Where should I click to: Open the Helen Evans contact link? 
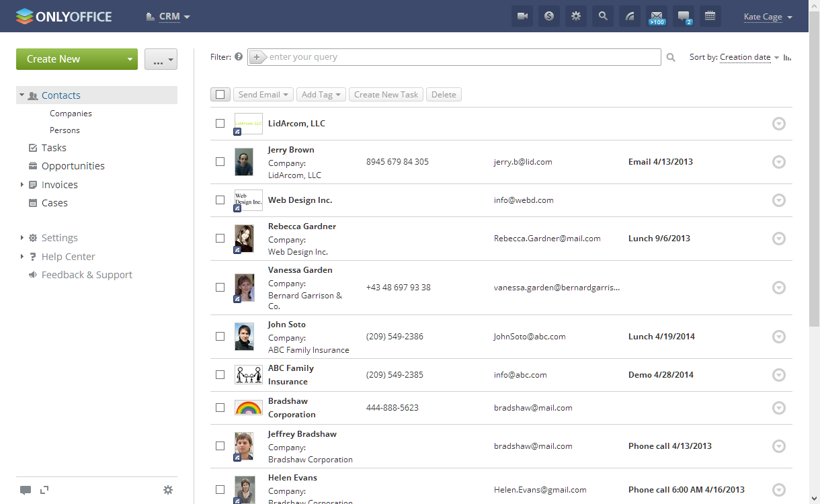[x=292, y=478]
